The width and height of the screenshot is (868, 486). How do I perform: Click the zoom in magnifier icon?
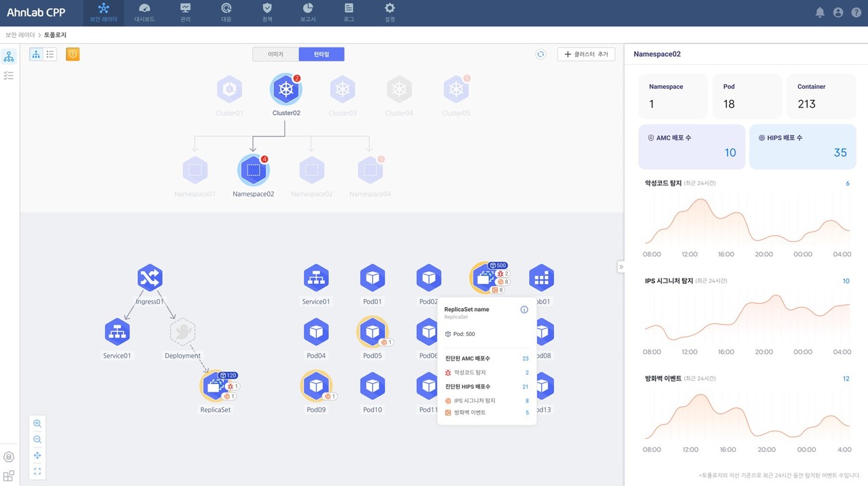37,424
